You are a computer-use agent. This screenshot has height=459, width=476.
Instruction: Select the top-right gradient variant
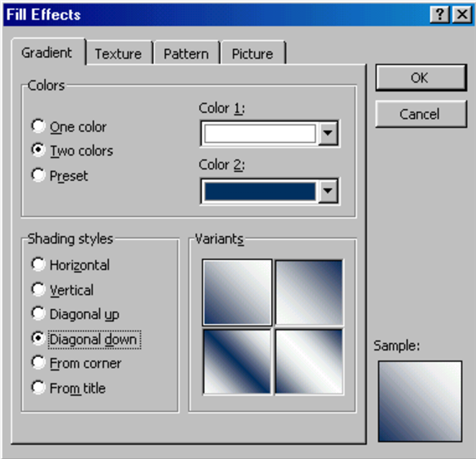coord(309,293)
